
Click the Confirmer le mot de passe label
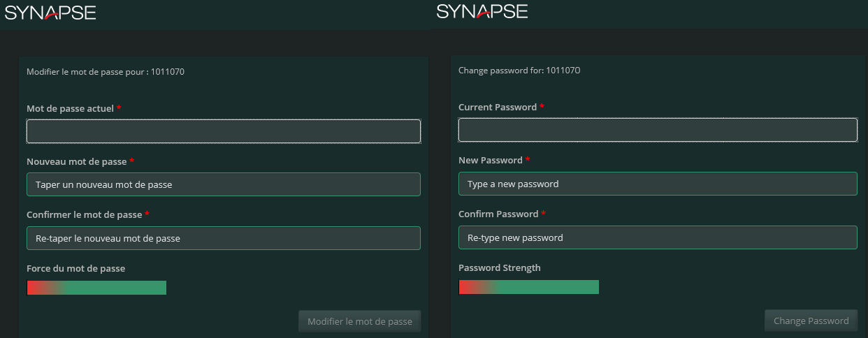(84, 214)
